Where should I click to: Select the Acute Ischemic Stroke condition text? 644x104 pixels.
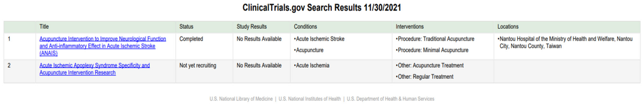coord(320,39)
